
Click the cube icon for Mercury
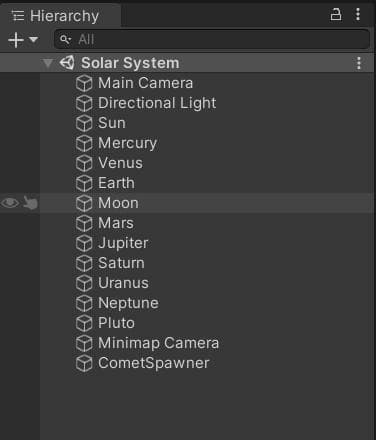84,143
